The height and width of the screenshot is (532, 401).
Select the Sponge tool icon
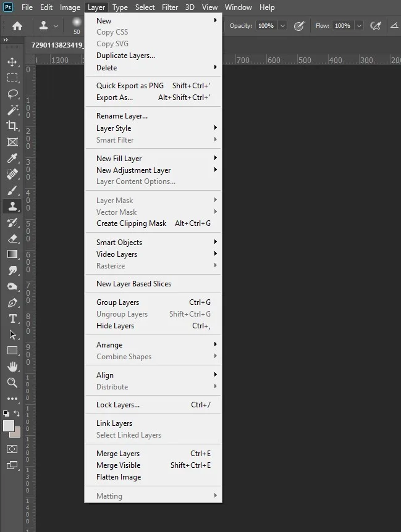tap(12, 287)
